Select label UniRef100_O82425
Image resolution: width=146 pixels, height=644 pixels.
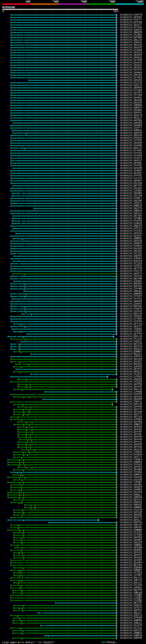point(131,542)
